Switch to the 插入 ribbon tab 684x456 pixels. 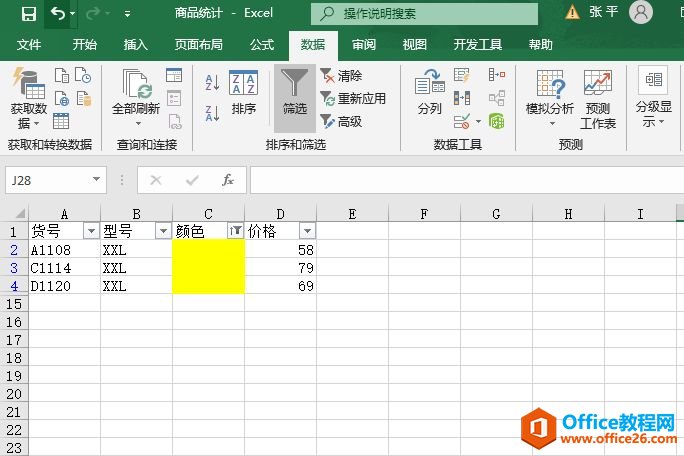(136, 45)
